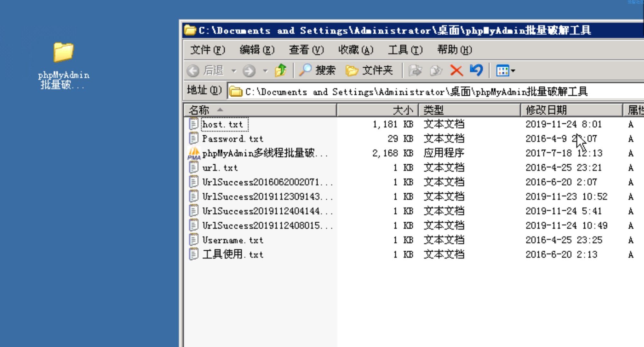
Task: Open the 编辑(E) menu
Action: (x=257, y=50)
